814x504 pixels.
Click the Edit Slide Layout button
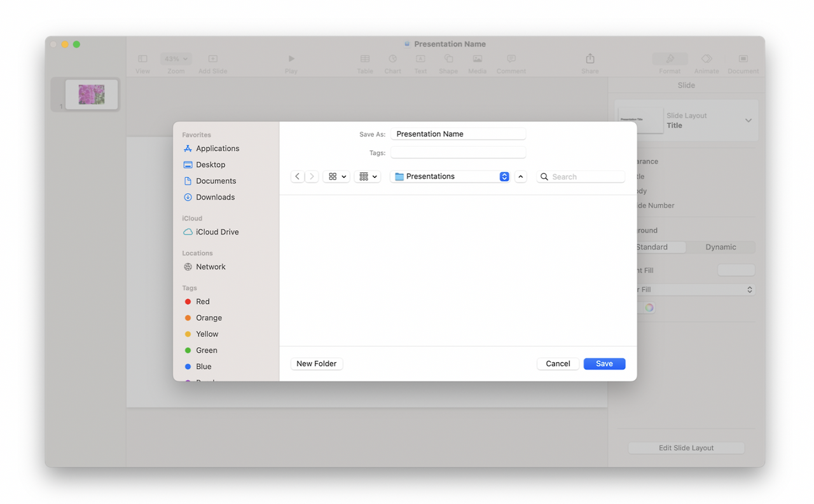point(686,448)
